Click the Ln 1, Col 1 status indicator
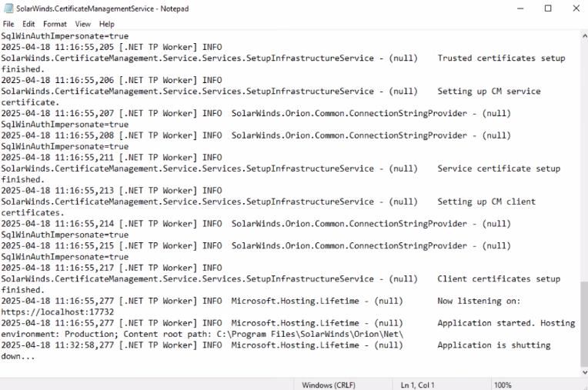588x390 pixels. coord(417,385)
